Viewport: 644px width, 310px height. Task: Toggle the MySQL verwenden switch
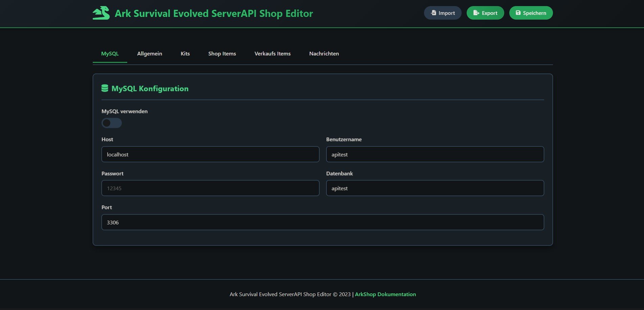112,123
